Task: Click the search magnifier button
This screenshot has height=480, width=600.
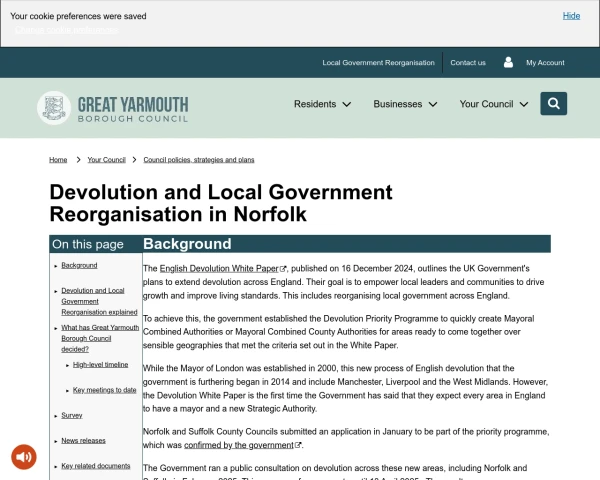Action: tap(553, 103)
